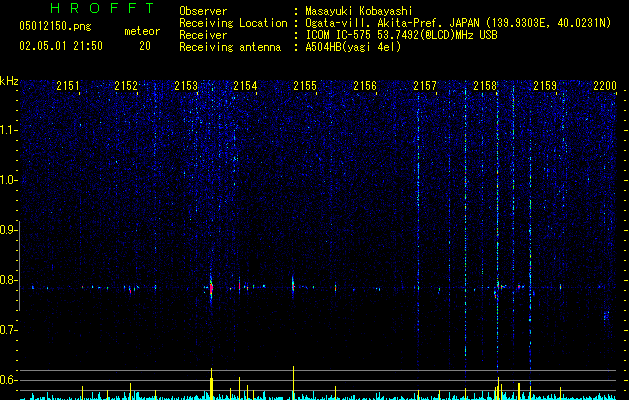This screenshot has height=400, width=629.
Task: Select the ICOM IC-575 53.7492 MHz receiver text
Action: (401, 35)
